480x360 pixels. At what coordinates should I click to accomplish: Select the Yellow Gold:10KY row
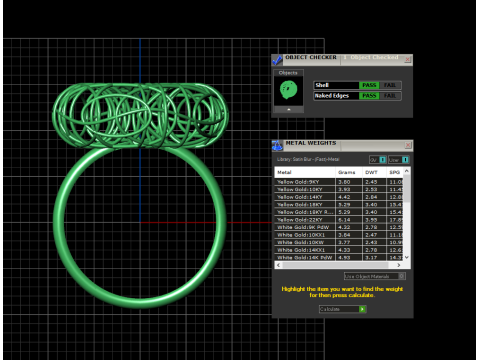coord(339,189)
